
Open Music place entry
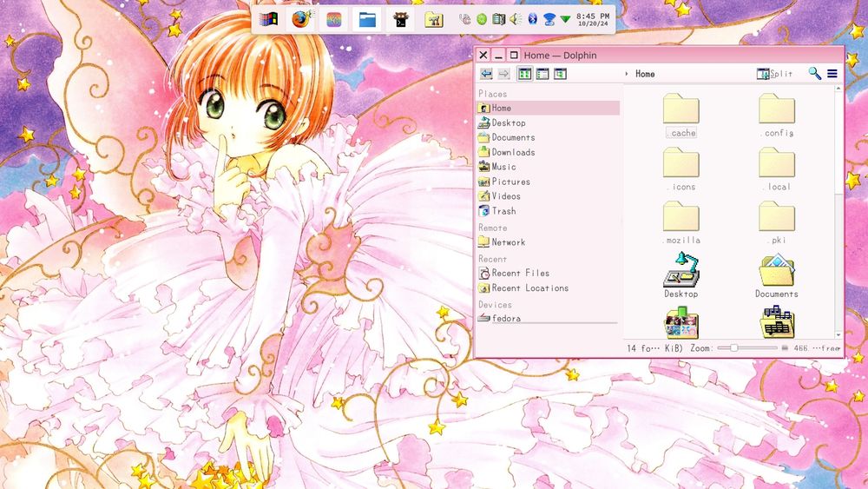[x=548, y=167]
